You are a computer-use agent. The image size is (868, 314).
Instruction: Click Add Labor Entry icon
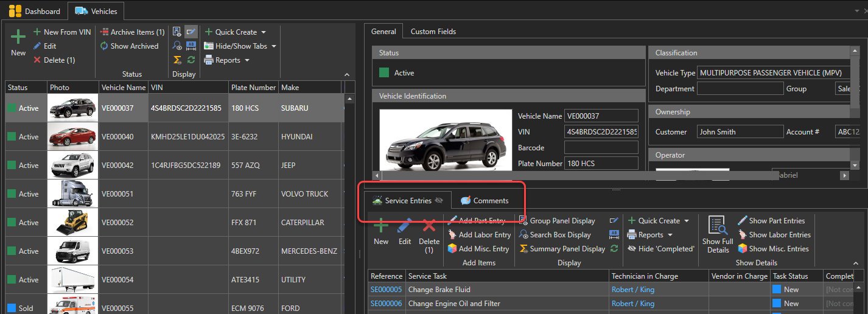point(452,235)
